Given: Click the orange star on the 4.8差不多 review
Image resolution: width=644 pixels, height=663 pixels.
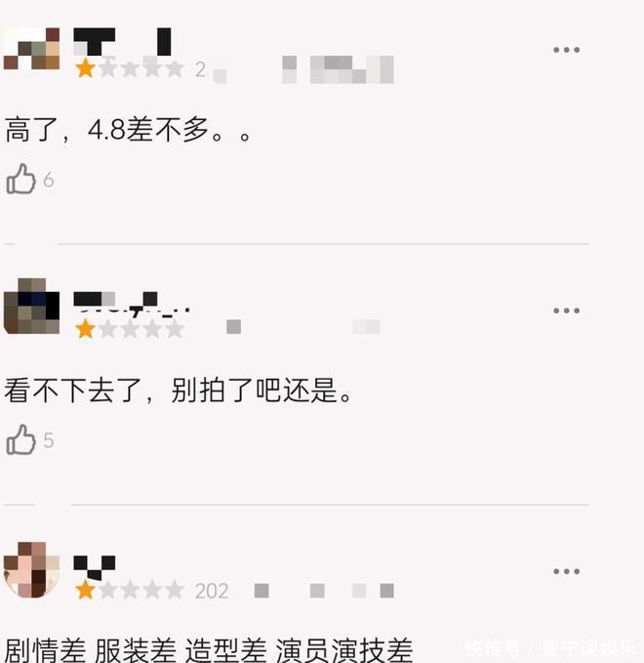Looking at the screenshot, I should pos(85,68).
